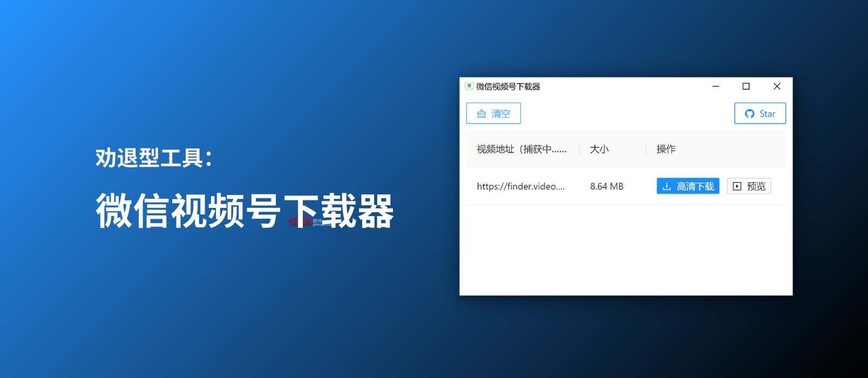Click the 微信视频号下载器 window title text

pos(508,86)
